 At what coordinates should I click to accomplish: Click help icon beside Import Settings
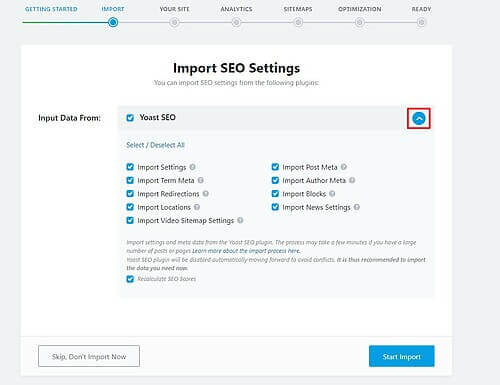(x=192, y=167)
